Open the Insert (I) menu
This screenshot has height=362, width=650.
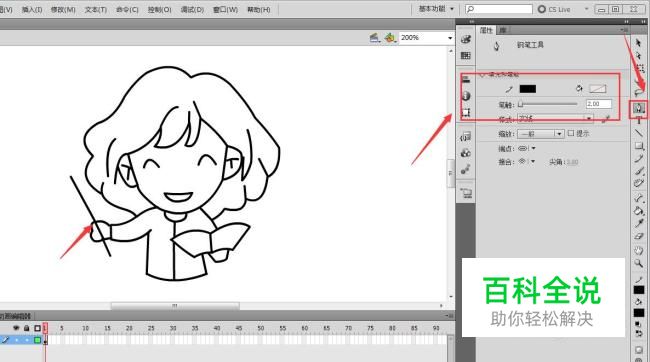(x=32, y=9)
